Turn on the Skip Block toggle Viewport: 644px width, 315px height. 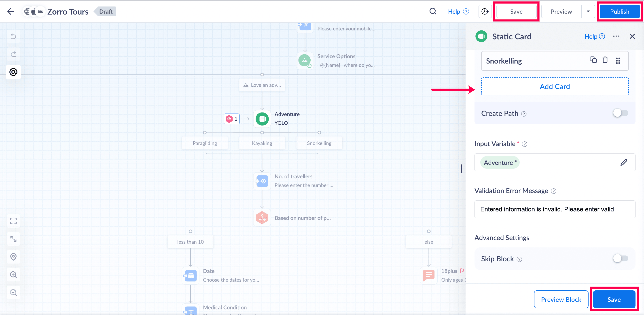coord(620,258)
